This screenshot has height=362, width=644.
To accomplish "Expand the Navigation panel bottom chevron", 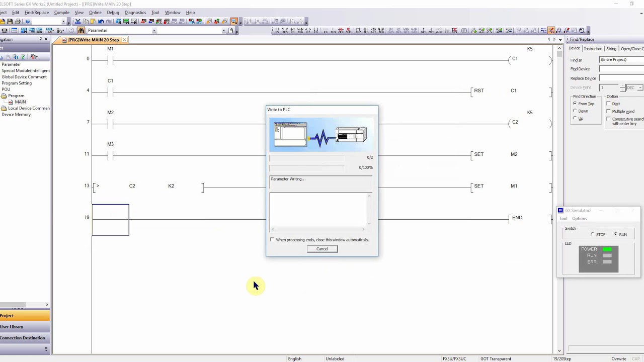I will click(x=46, y=348).
